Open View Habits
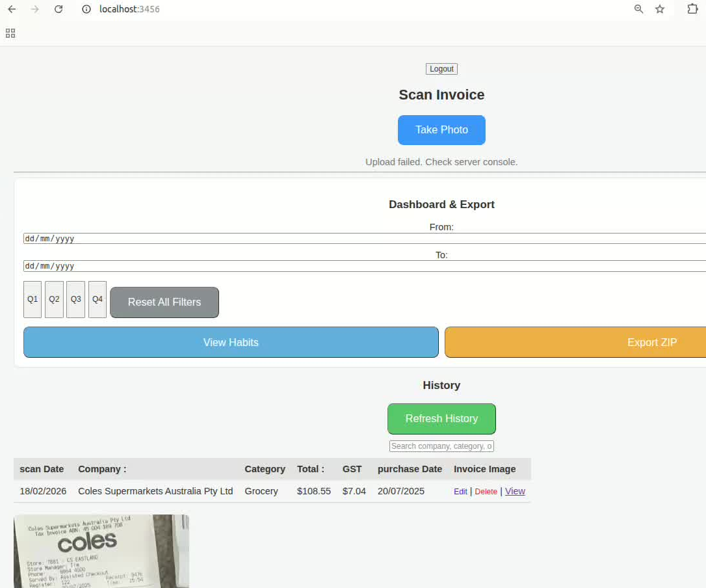The image size is (706, 588). click(231, 342)
